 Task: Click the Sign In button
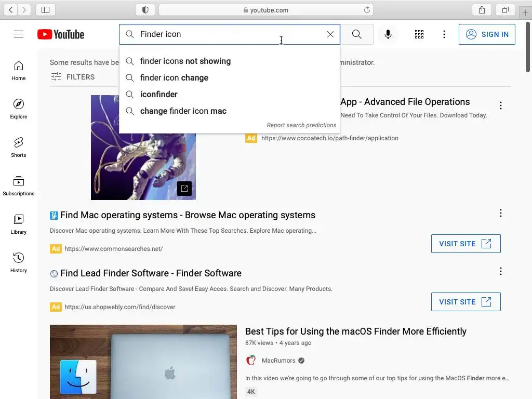pyautogui.click(x=487, y=34)
